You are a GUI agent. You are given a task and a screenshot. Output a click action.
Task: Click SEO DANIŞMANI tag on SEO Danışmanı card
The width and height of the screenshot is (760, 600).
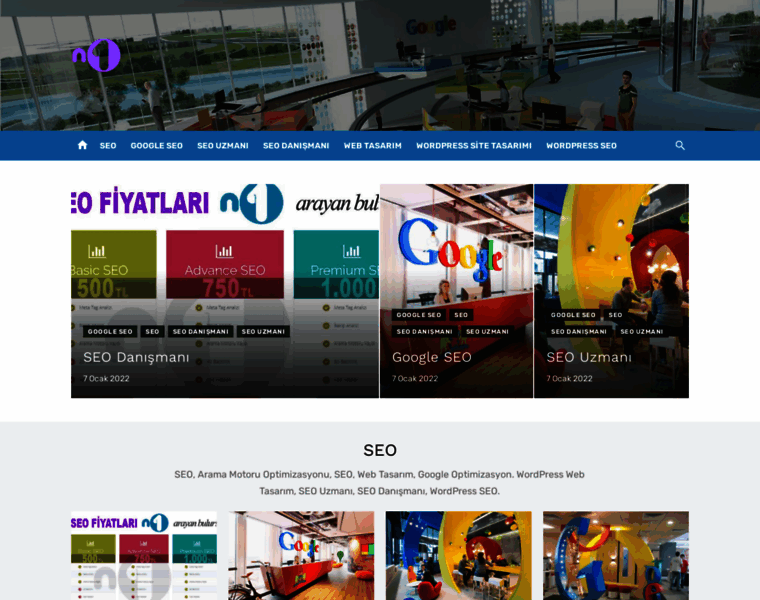tap(201, 332)
